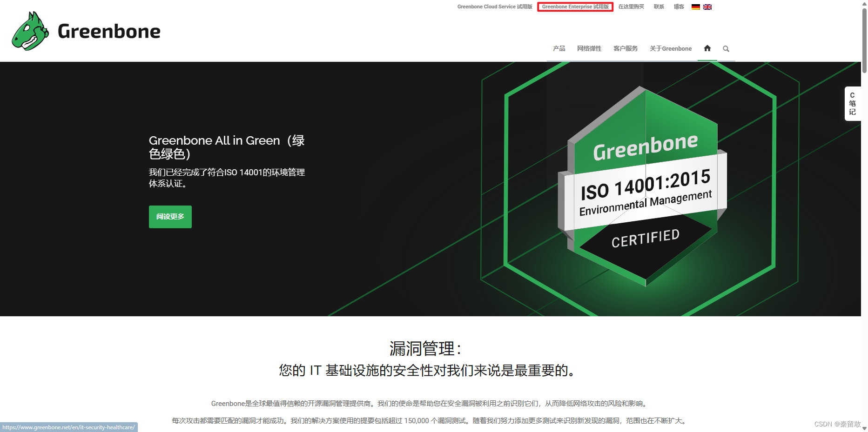Open the 联系 contact link
The width and height of the screenshot is (868, 432).
click(x=659, y=7)
